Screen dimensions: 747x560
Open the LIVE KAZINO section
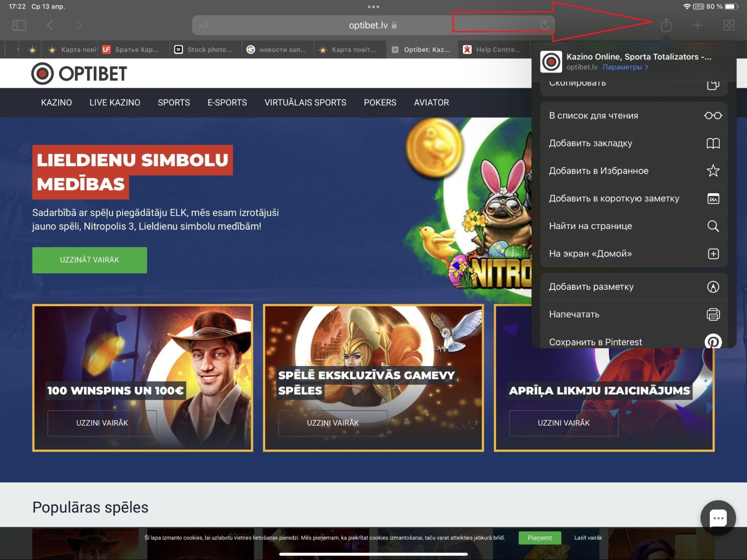click(x=115, y=103)
